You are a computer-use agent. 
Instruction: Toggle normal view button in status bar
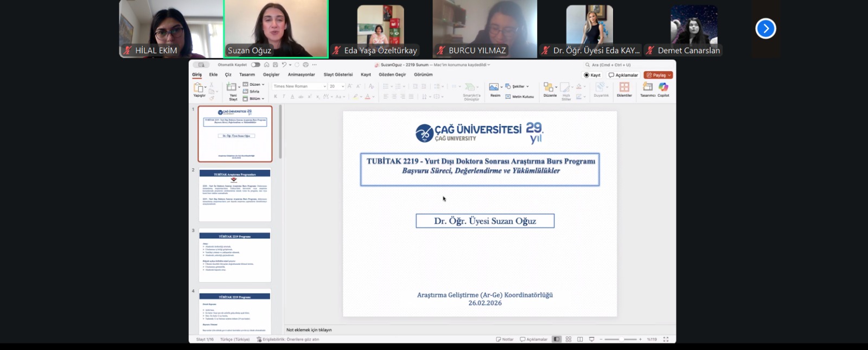(557, 339)
